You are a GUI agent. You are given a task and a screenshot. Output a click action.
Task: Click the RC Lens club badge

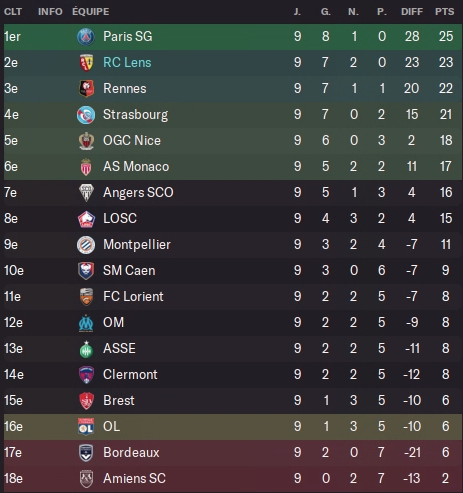[86, 63]
